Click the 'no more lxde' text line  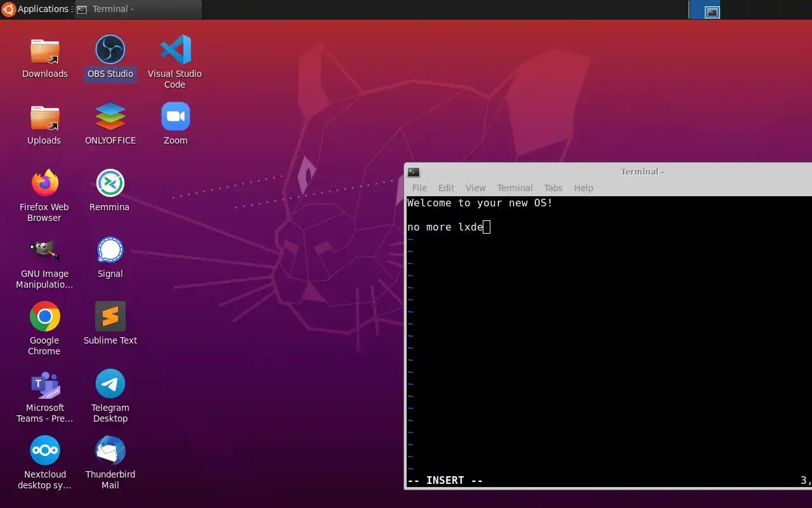pos(445,227)
